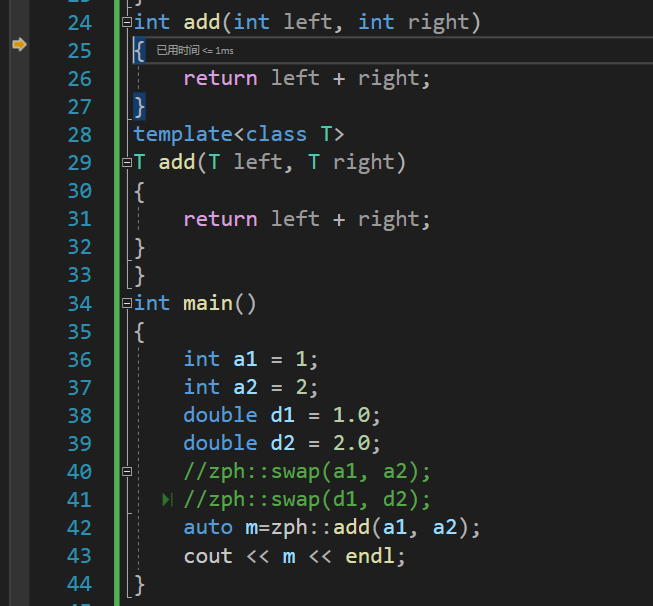Screen dimensions: 653x606
Task: Click the closing brace on line 33
Action: click(x=139, y=276)
